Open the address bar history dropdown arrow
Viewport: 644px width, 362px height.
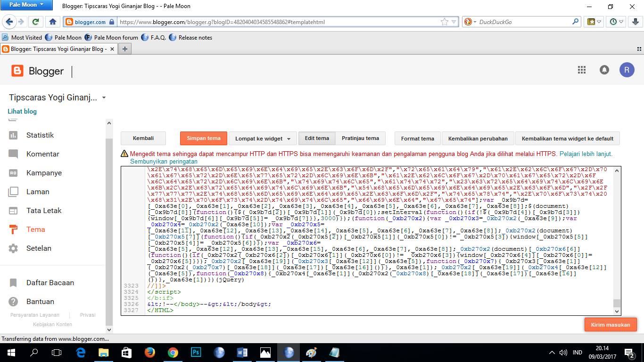pyautogui.click(x=454, y=22)
